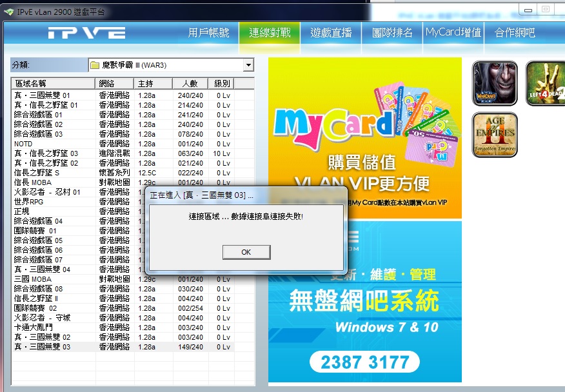Screen dimensions: 565x392
Task: Select room 綜合遊戲區 07
Action: (x=79, y=260)
